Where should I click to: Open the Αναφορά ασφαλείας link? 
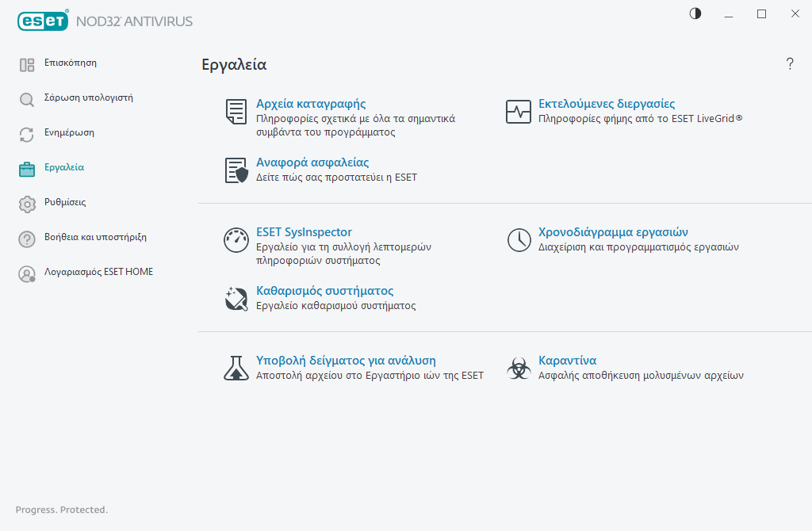pos(312,162)
